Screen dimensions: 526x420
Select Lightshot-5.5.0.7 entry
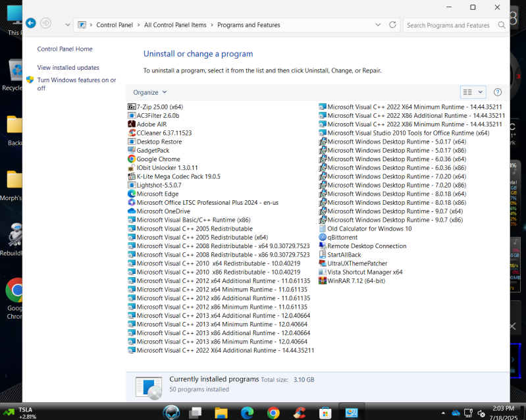pyautogui.click(x=155, y=185)
